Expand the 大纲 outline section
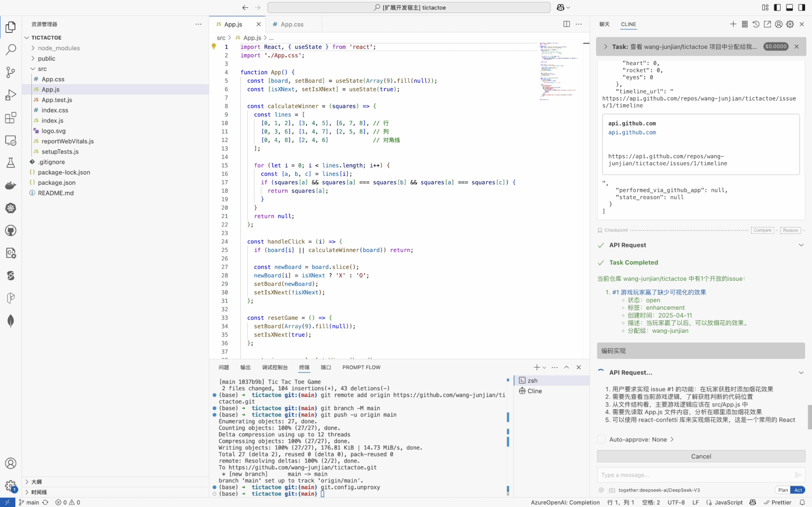812x507 pixels. [37, 482]
